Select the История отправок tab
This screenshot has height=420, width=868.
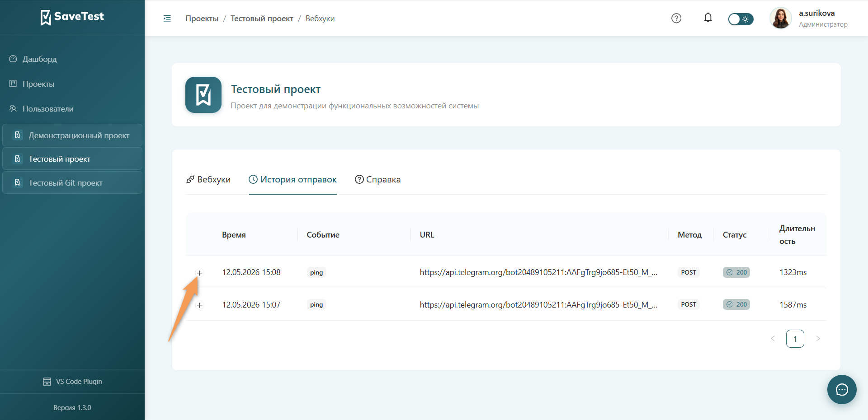[293, 180]
